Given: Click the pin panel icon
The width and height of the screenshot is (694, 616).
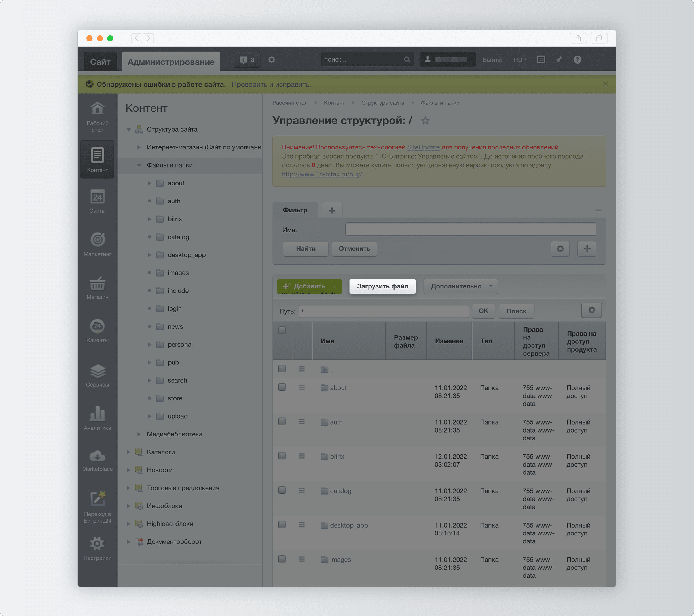Looking at the screenshot, I should click(559, 60).
